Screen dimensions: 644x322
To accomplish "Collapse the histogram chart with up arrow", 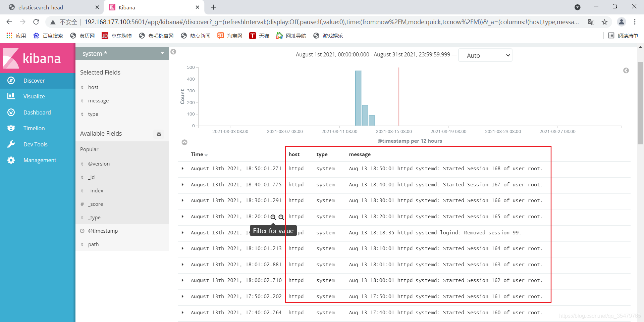I will click(x=184, y=142).
